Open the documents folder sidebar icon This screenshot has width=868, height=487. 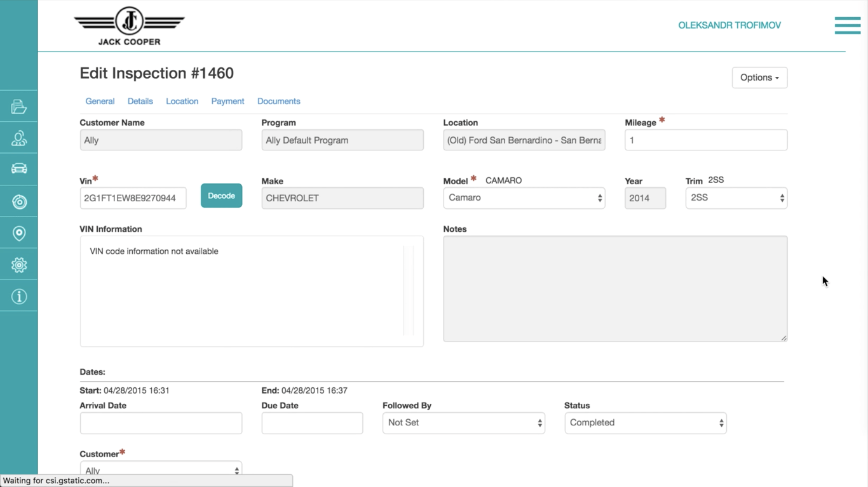click(19, 107)
